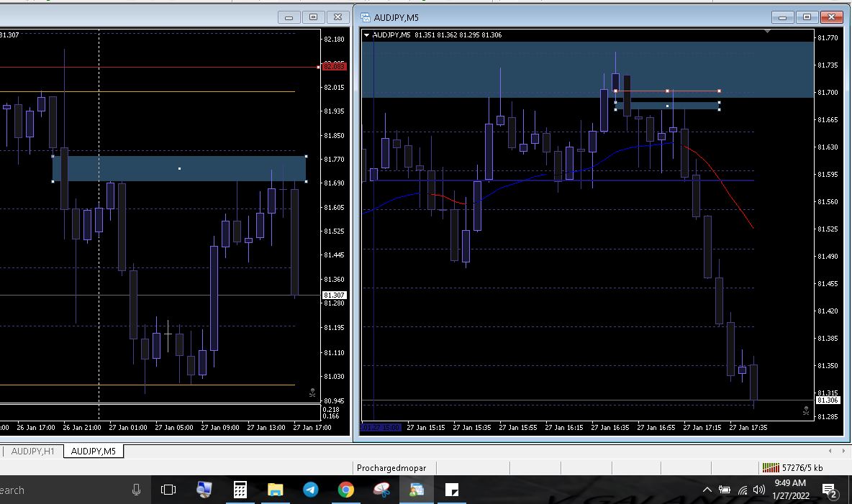Open Calculator from the taskbar
Screen dimensions: 852x504
coord(240,490)
